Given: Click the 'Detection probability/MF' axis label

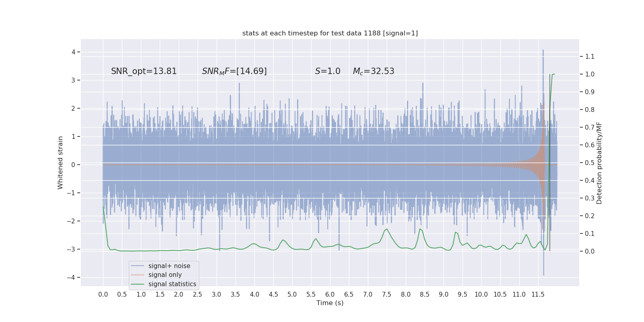Looking at the screenshot, I should (599, 163).
